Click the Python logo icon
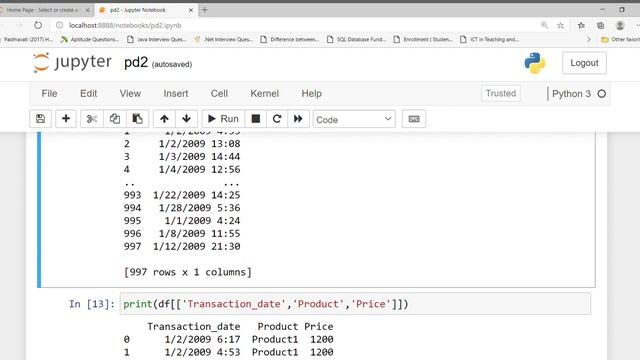640x360 pixels. point(535,63)
